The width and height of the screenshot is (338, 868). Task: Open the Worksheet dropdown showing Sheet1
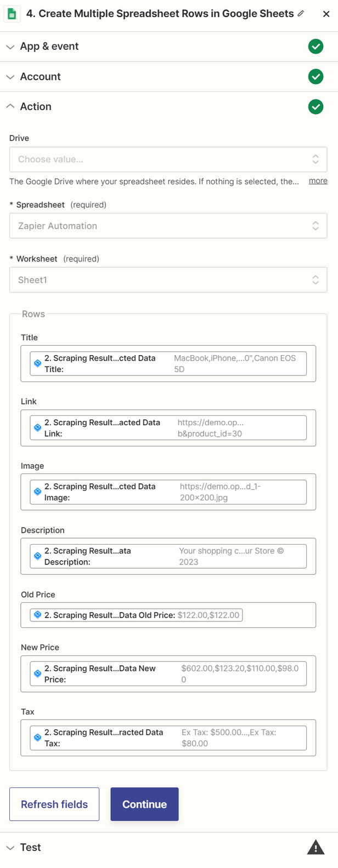(x=168, y=280)
